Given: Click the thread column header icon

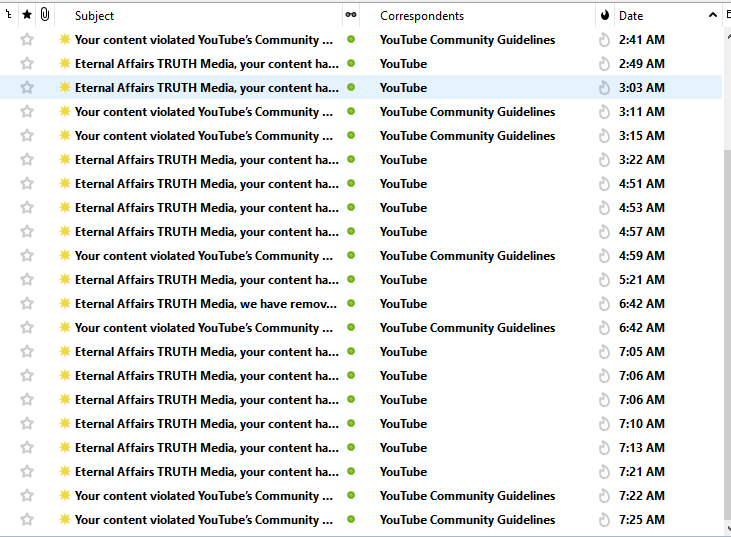Looking at the screenshot, I should coord(9,15).
